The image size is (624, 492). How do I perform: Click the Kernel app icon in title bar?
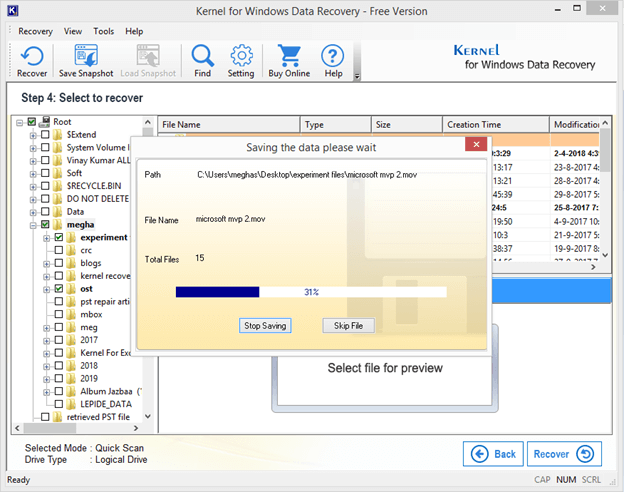pyautogui.click(x=13, y=11)
